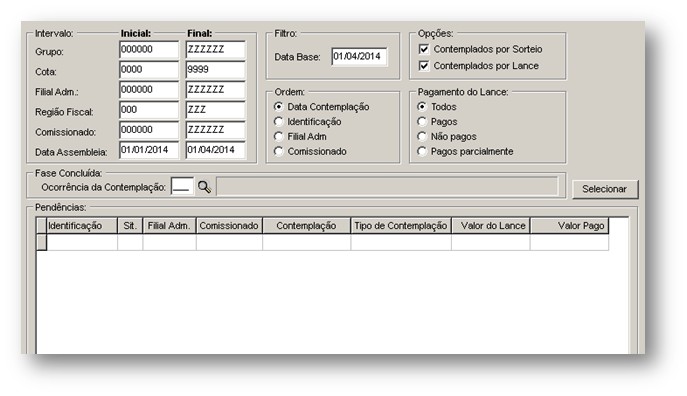The height and width of the screenshot is (396, 687).
Task: Focus the Grupo initial field
Action: point(149,50)
